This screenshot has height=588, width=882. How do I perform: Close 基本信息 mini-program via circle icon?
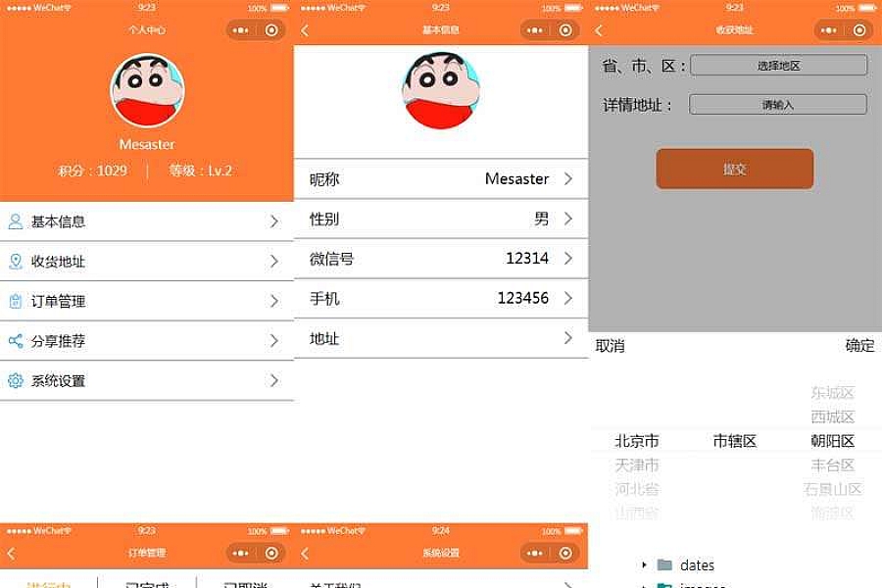pos(565,30)
